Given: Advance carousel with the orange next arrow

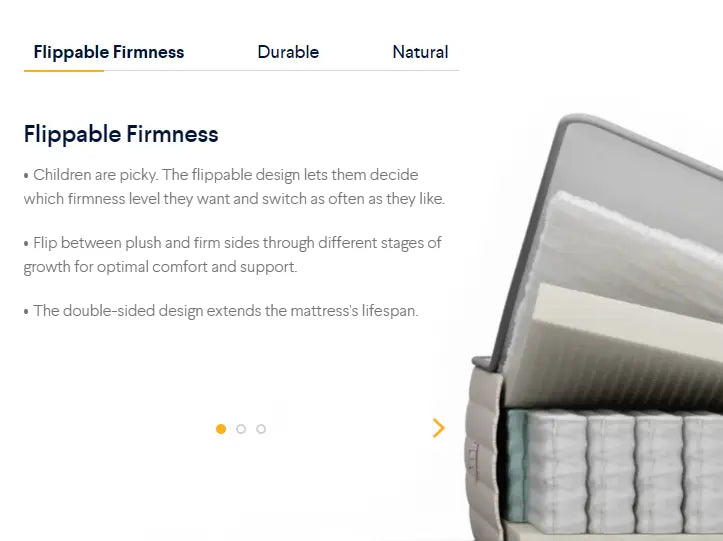Looking at the screenshot, I should point(439,428).
